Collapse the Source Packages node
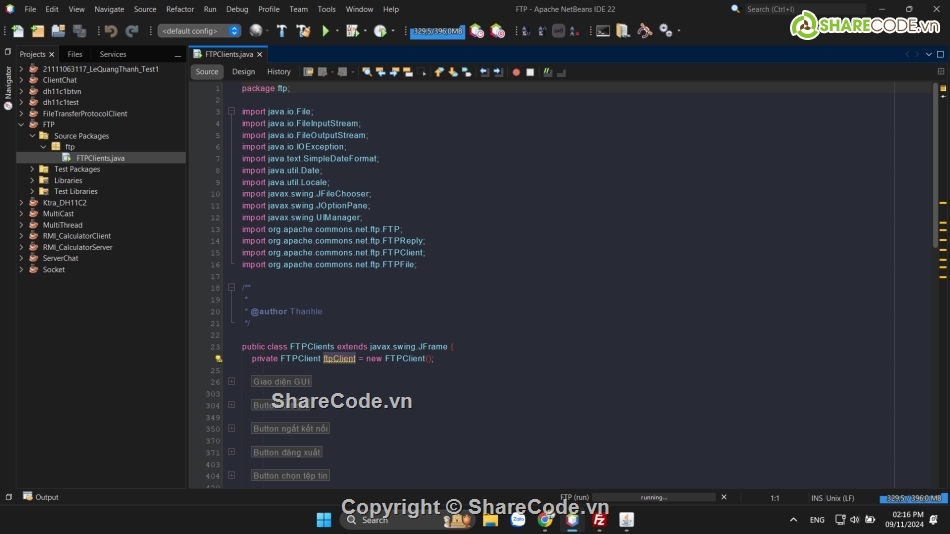The width and height of the screenshot is (950, 534). click(32, 136)
